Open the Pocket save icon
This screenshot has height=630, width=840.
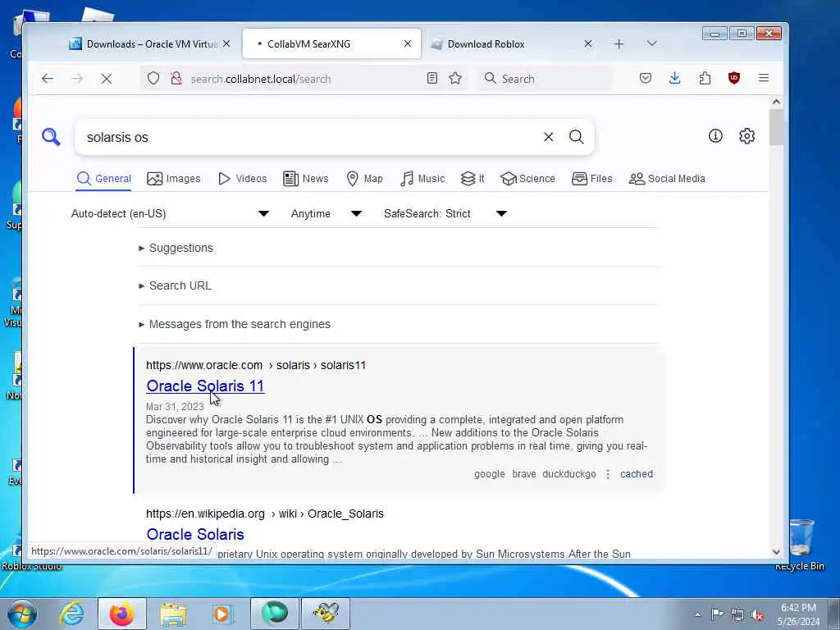tap(646, 78)
